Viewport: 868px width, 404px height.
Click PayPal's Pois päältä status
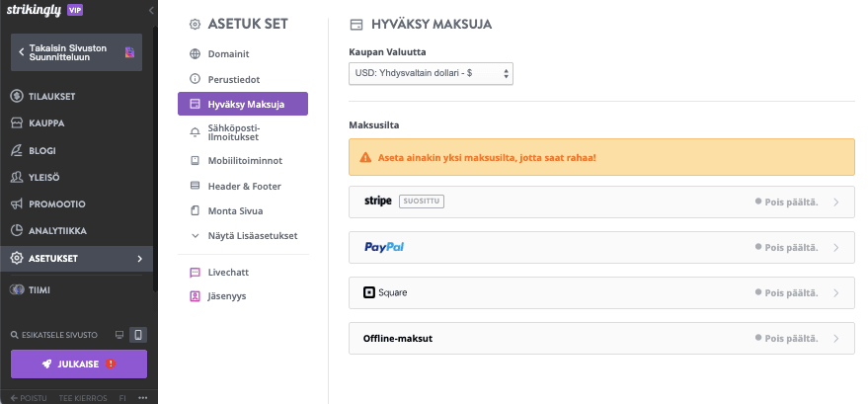[787, 247]
